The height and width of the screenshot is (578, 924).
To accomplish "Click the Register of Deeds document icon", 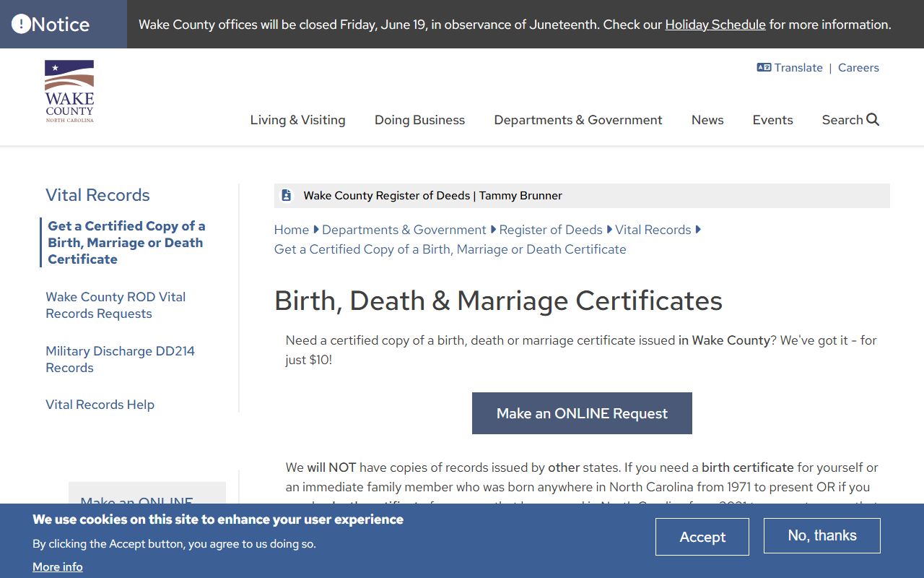I will [x=286, y=195].
